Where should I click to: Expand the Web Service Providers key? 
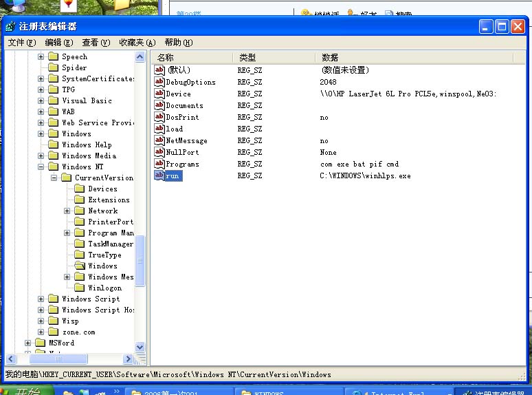41,122
